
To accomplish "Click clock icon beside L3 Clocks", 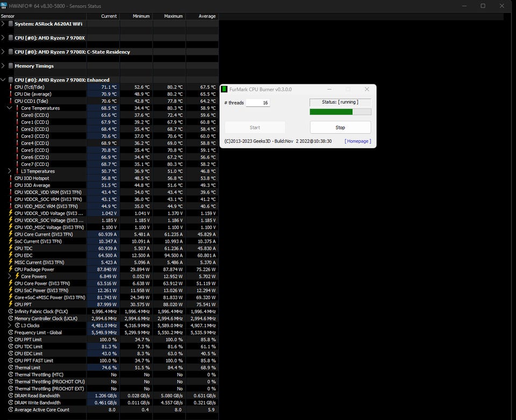I will (x=17, y=325).
